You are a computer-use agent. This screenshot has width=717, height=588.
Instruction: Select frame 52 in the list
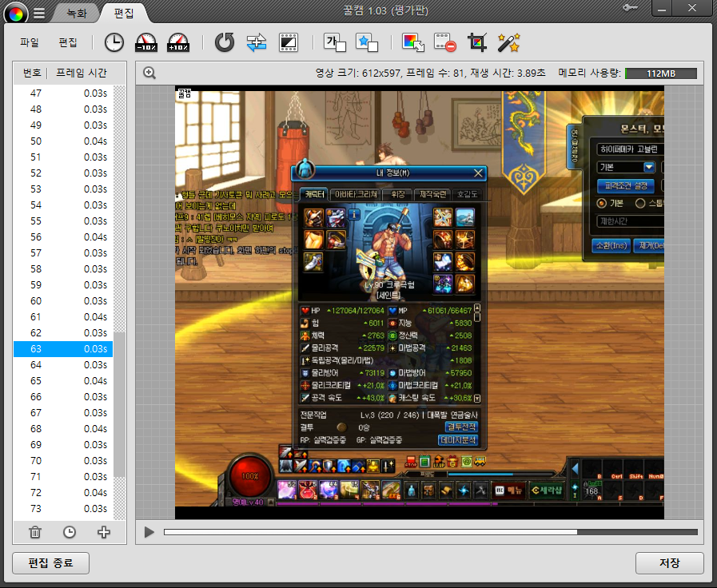tap(63, 173)
